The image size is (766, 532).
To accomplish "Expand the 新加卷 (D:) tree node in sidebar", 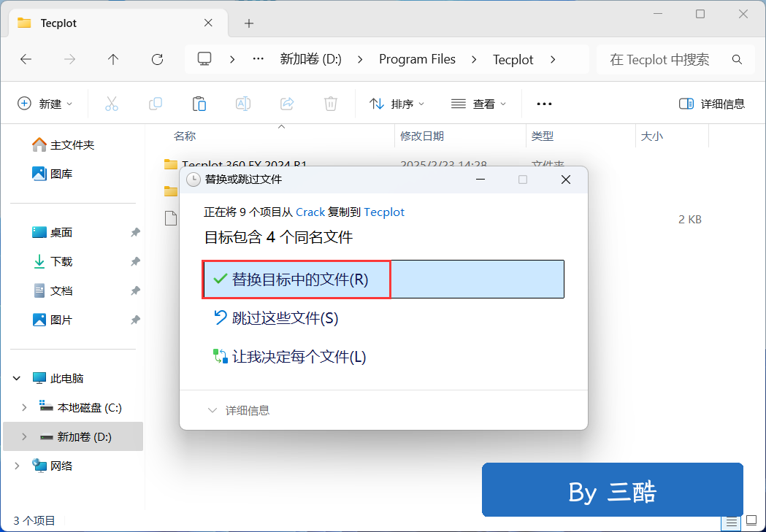I will [x=24, y=437].
